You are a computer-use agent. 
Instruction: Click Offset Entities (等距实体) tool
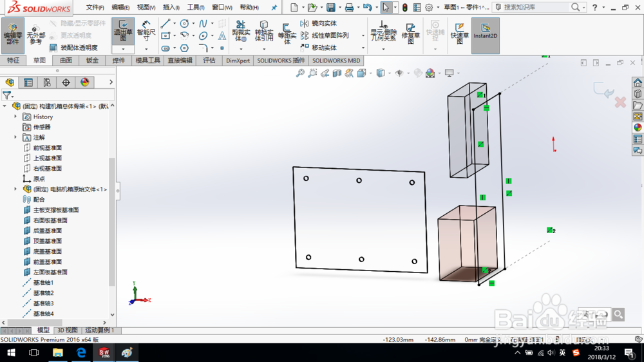287,33
